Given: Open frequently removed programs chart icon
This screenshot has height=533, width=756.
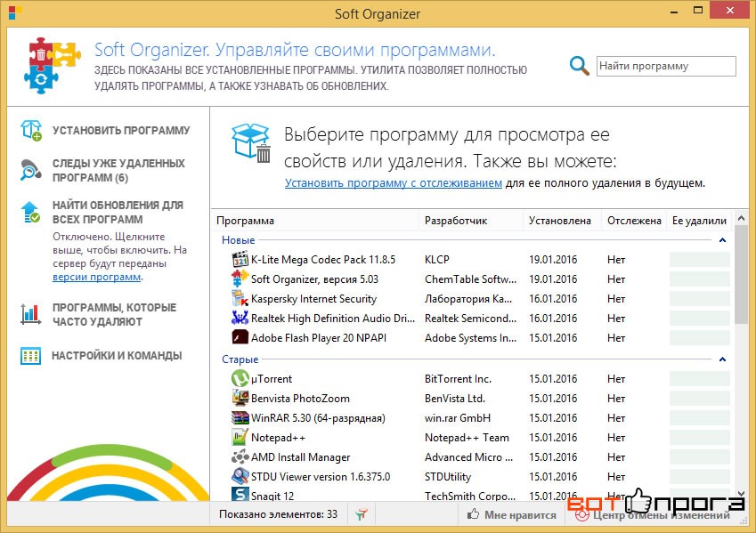Looking at the screenshot, I should click(31, 314).
